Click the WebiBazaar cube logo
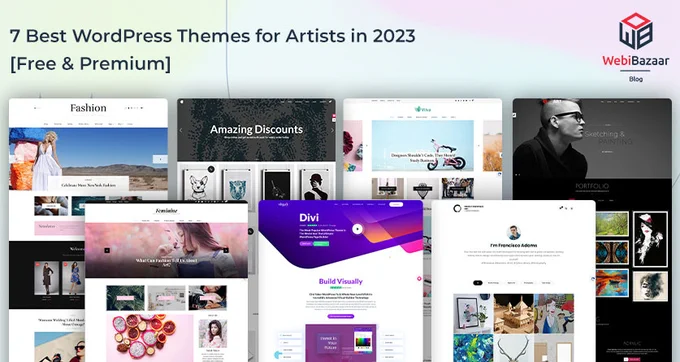The height and width of the screenshot is (362, 680). (x=635, y=31)
